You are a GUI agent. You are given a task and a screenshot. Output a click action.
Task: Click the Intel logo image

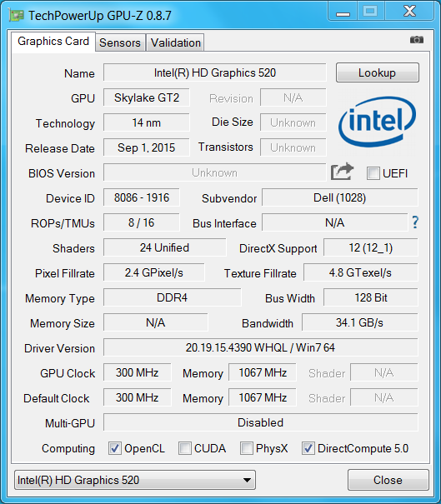pyautogui.click(x=377, y=122)
